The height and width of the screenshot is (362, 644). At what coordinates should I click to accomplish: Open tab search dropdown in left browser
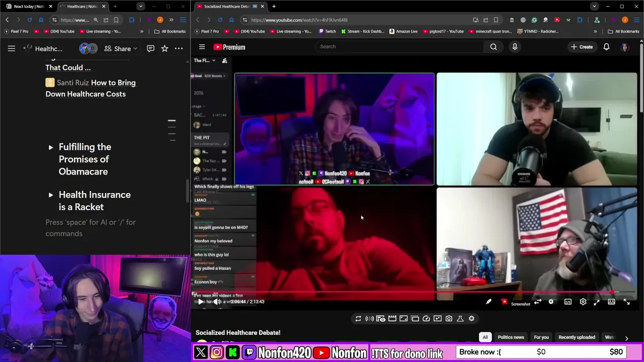coord(141,7)
